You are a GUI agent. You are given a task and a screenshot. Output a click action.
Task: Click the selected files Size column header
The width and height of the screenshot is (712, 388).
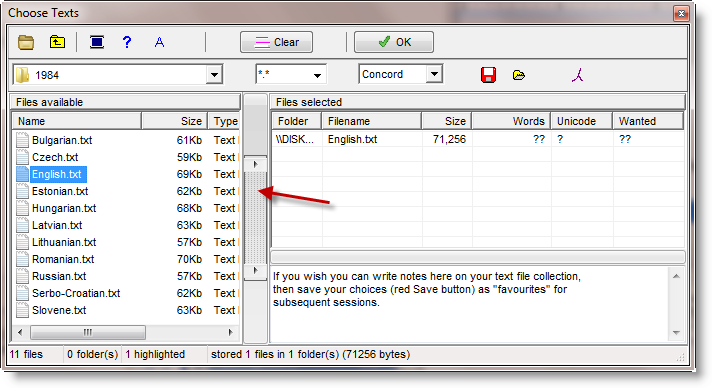(447, 121)
